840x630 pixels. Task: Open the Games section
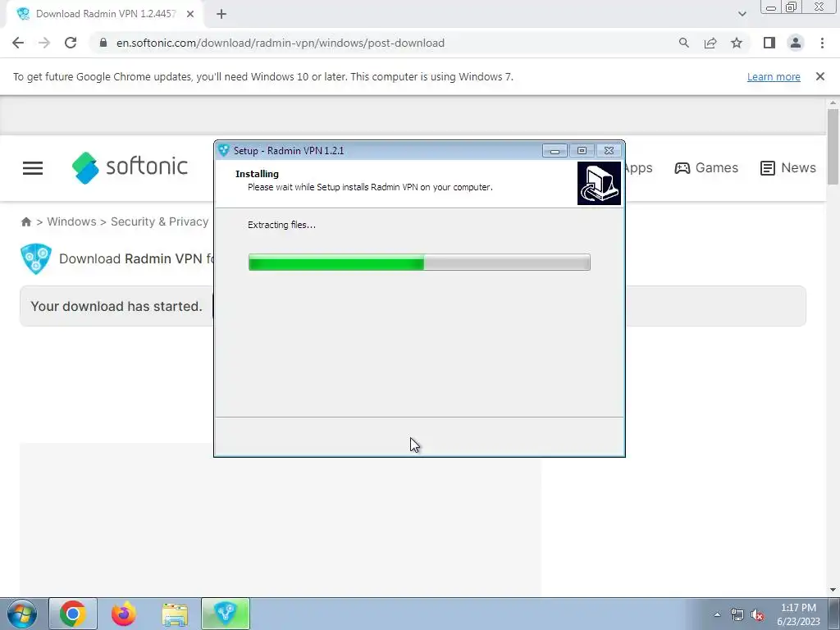pos(706,167)
